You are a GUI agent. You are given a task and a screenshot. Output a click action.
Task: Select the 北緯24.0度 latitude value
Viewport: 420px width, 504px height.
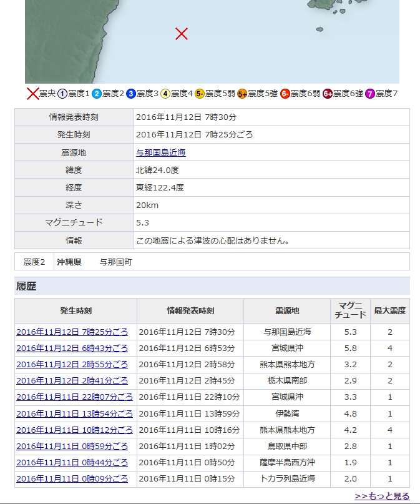(x=157, y=170)
